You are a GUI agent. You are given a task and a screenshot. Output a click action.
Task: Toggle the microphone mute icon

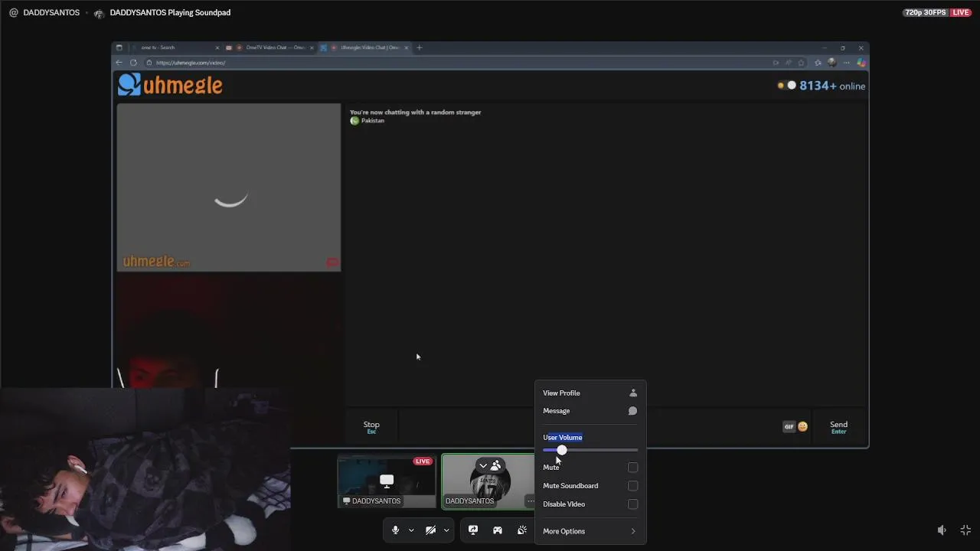tap(395, 530)
